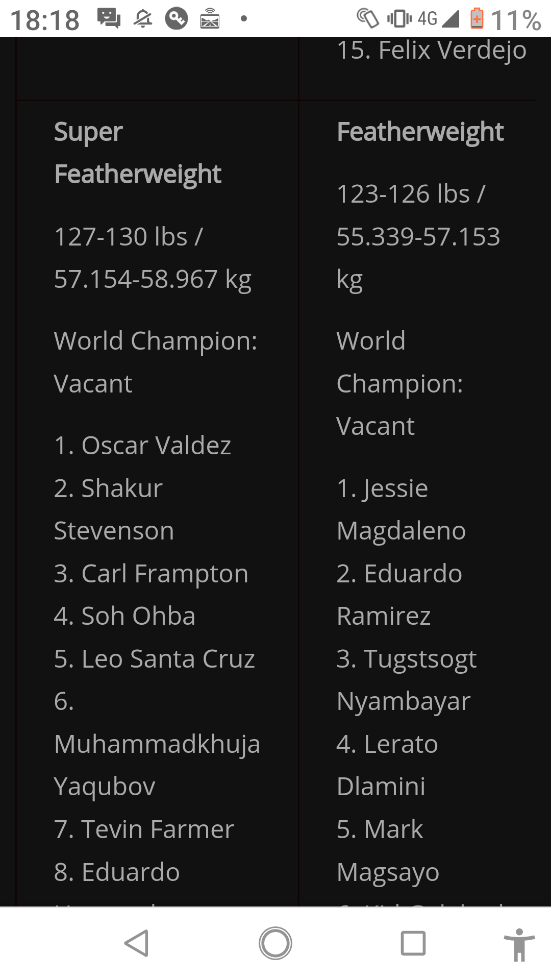The image size is (551, 980).
Task: Tap Carl Frampton in the rankings
Action: (x=151, y=574)
